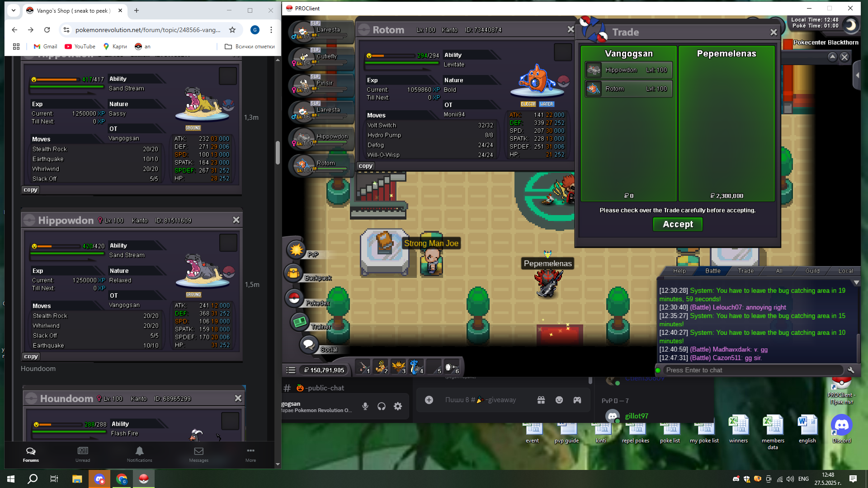Open forum Messages tab

tap(198, 455)
